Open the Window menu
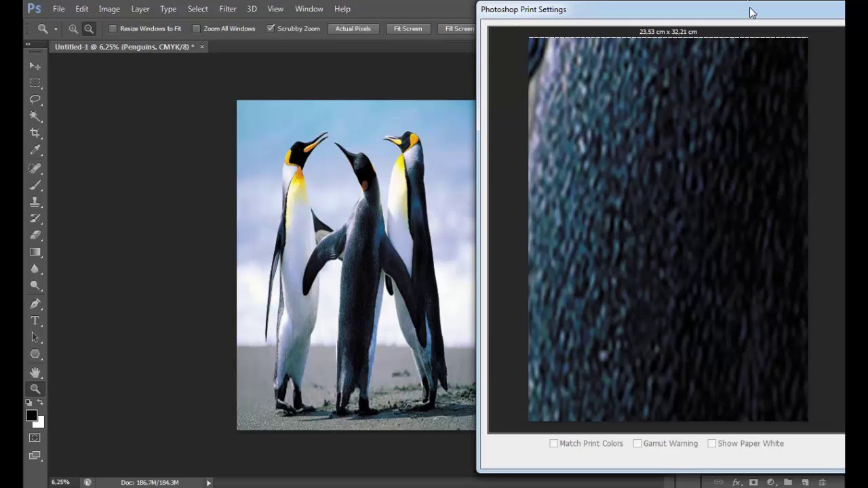 point(309,9)
